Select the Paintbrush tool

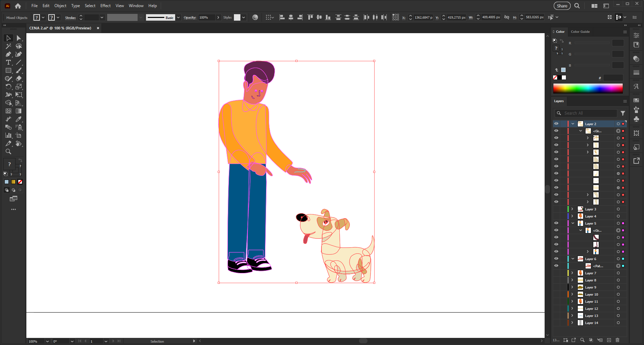(x=19, y=71)
